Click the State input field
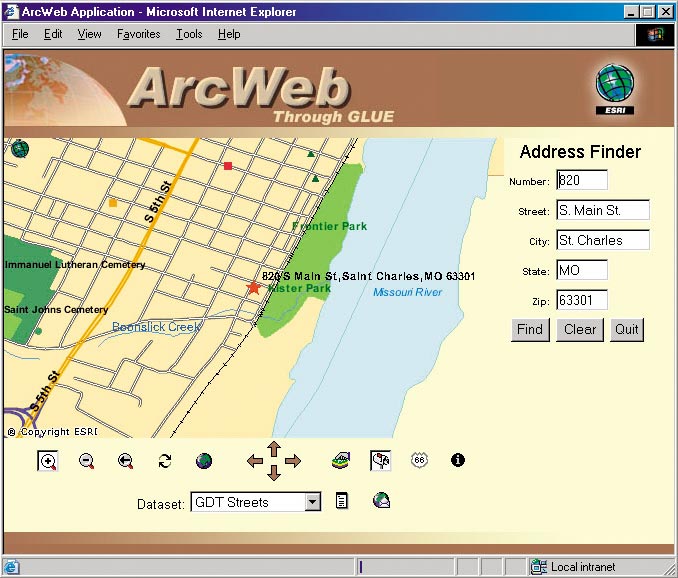Screen dimensions: 678x578 tap(582, 270)
